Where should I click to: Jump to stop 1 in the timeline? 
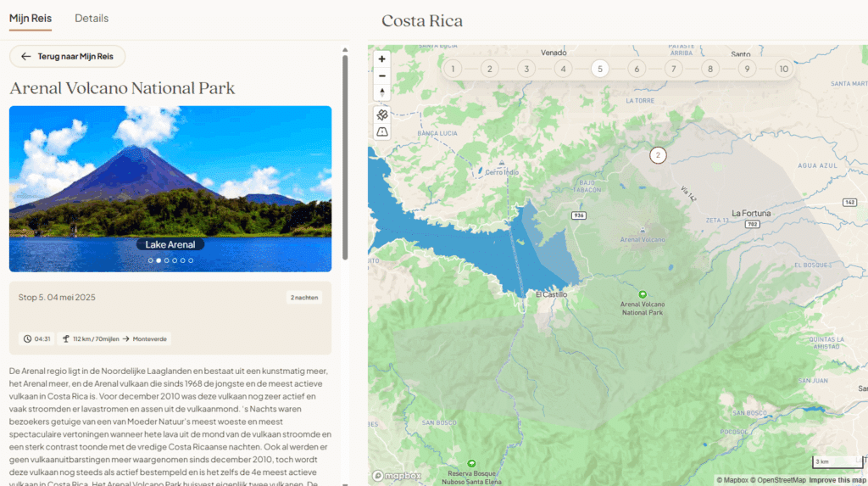pos(453,69)
